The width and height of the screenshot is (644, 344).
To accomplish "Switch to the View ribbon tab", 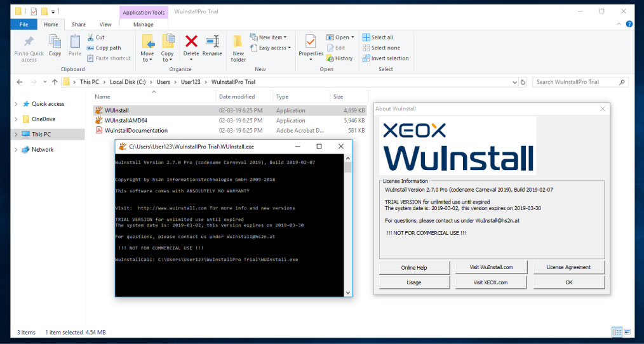I will 105,25.
